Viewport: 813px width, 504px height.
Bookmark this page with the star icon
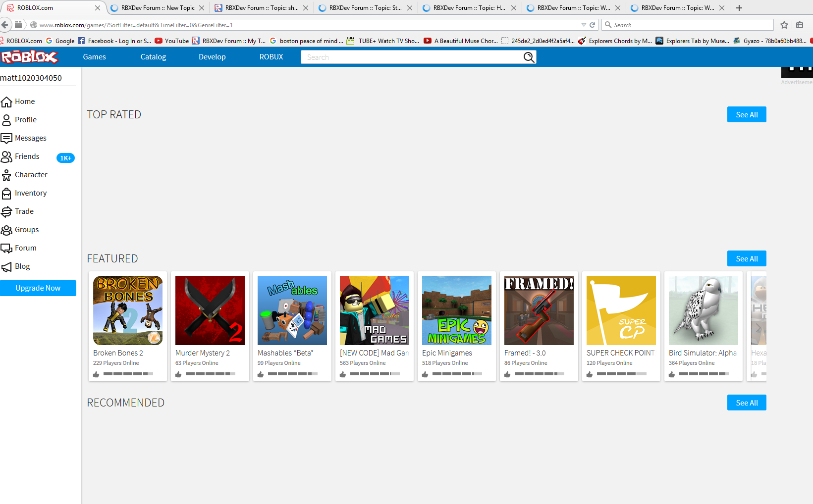tap(784, 25)
